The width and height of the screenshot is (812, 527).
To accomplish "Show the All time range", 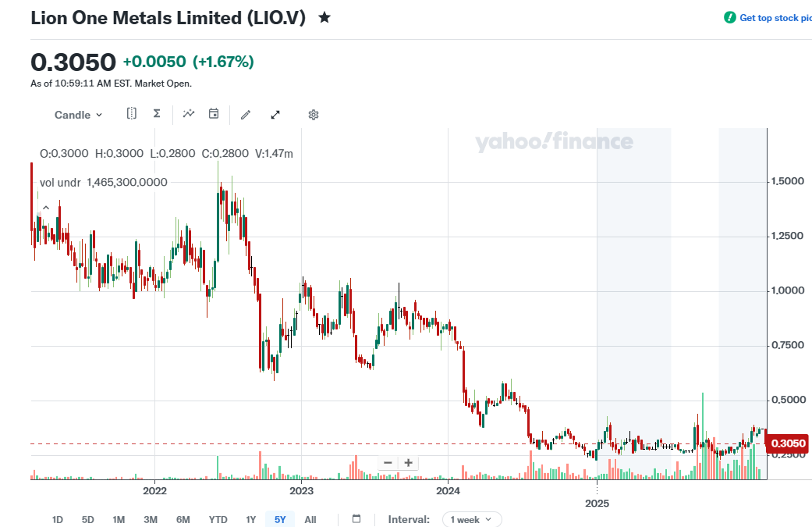I will coord(310,519).
